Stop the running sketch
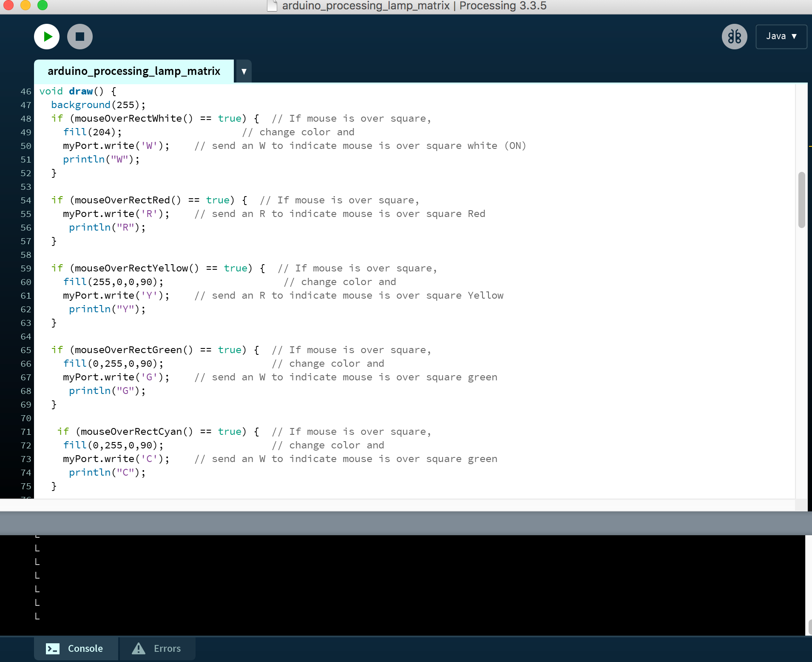Viewport: 812px width, 662px height. (80, 37)
